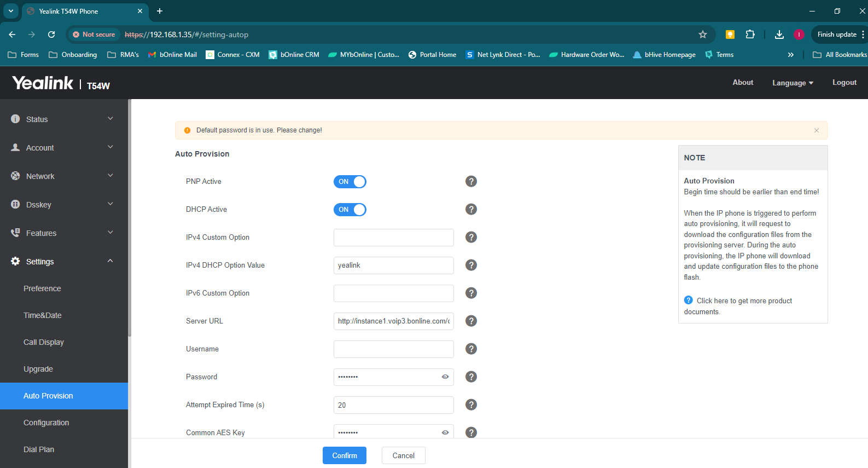
Task: Open help for PNP Active setting
Action: click(x=471, y=181)
